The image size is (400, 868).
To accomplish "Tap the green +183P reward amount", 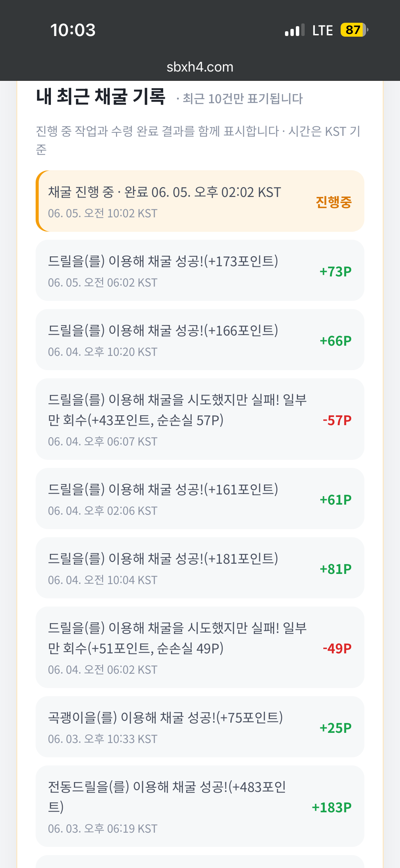I will pyautogui.click(x=331, y=808).
